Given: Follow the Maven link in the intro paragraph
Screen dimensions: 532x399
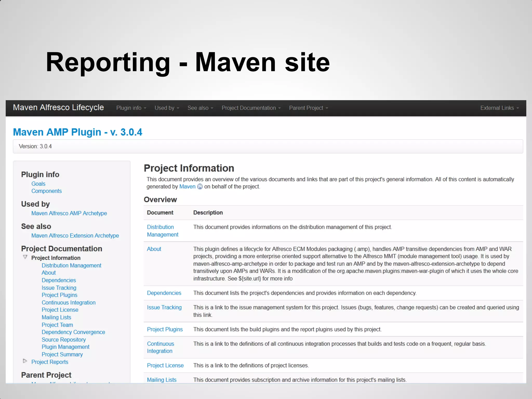Looking at the screenshot, I should coord(187,187).
